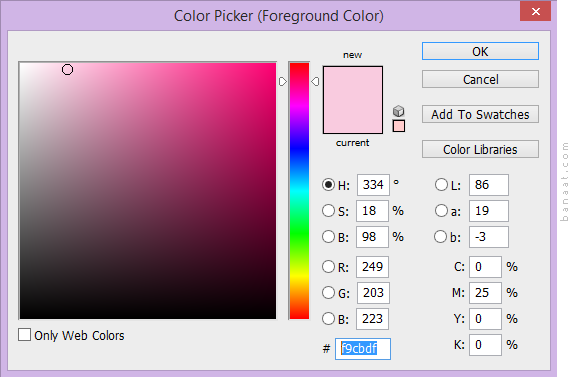This screenshot has height=377, width=571.
Task: Click the hex color code field
Action: pos(363,349)
